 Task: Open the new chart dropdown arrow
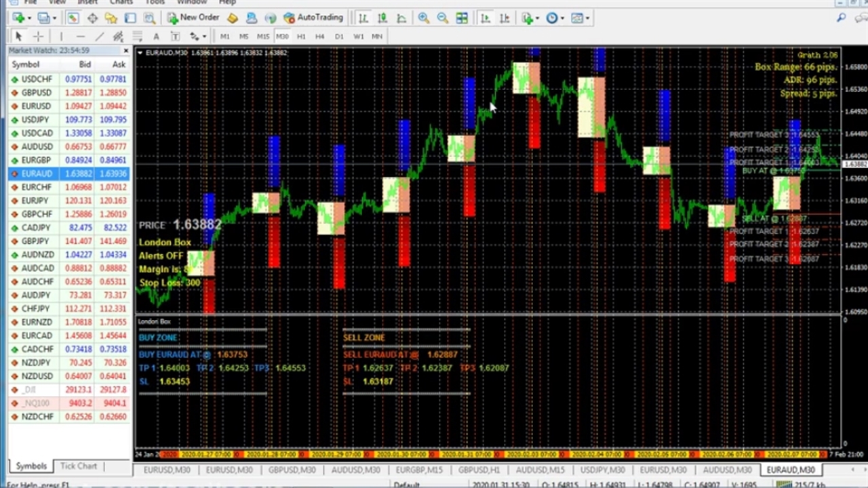pos(28,18)
